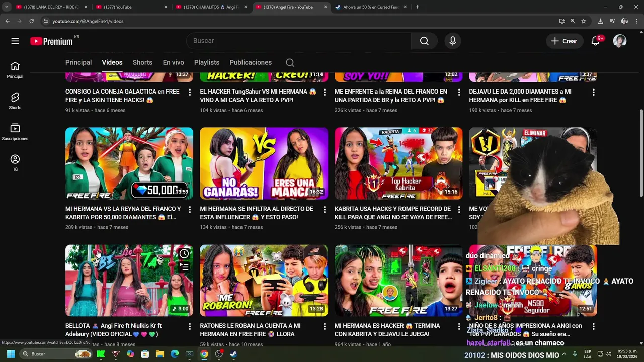Show hidden system tray icons chevron

564,354
